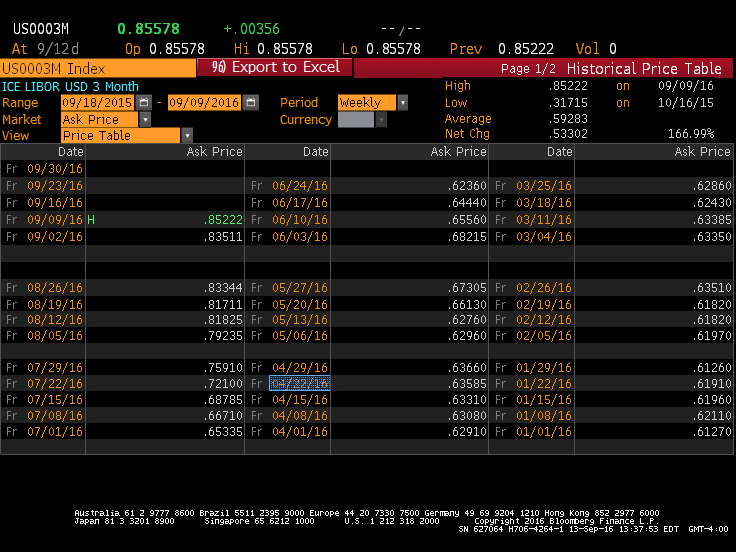Select date 02/05/16
736x552 pixels.
pos(544,336)
